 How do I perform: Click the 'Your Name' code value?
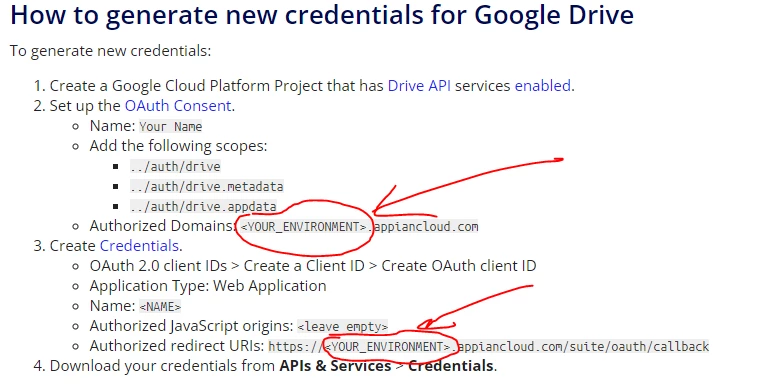pos(170,127)
